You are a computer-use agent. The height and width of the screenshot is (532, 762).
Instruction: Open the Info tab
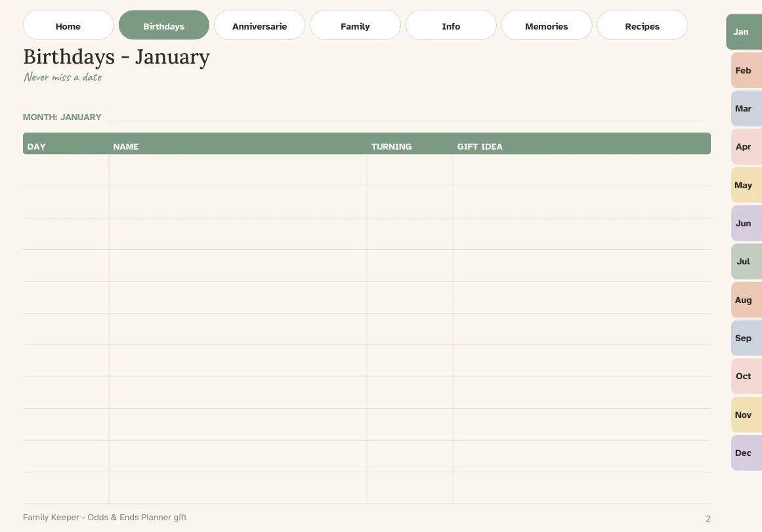(451, 26)
